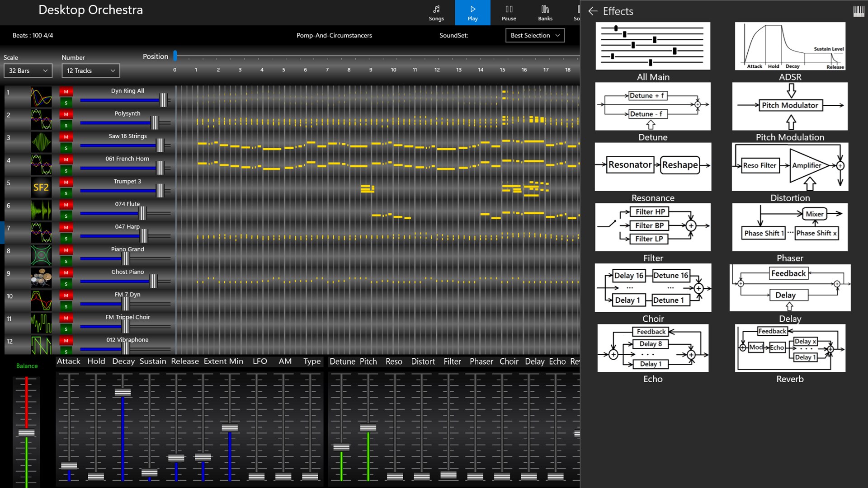Solo the Piano Grand track

(66, 261)
